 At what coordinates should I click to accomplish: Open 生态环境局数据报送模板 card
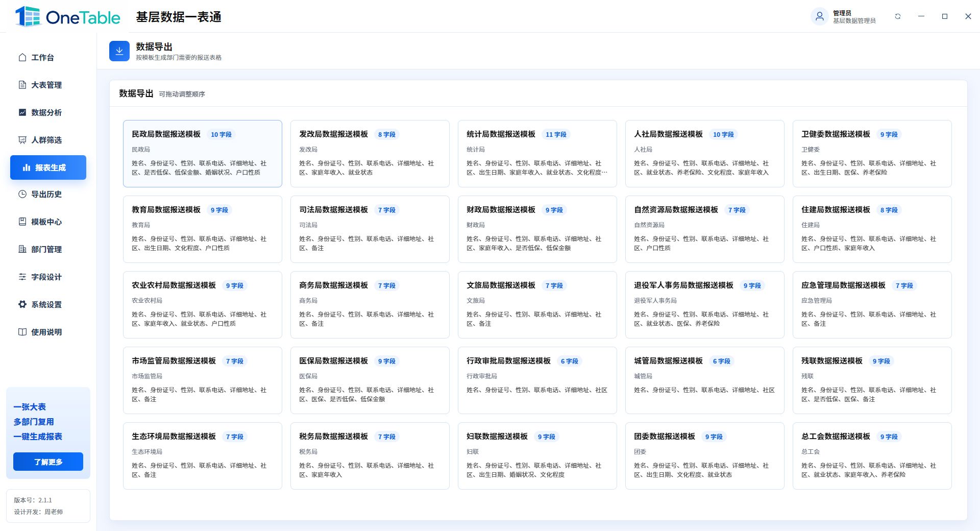tap(203, 456)
